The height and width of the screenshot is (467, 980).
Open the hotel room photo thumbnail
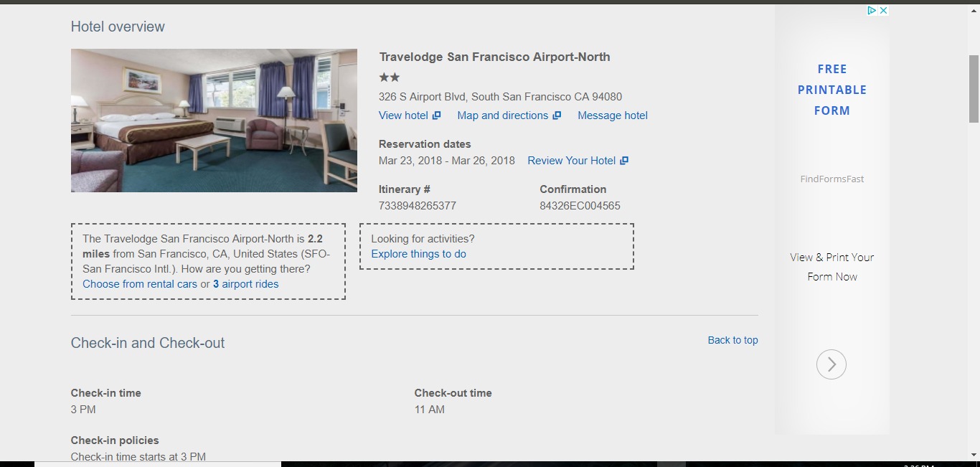pyautogui.click(x=214, y=121)
